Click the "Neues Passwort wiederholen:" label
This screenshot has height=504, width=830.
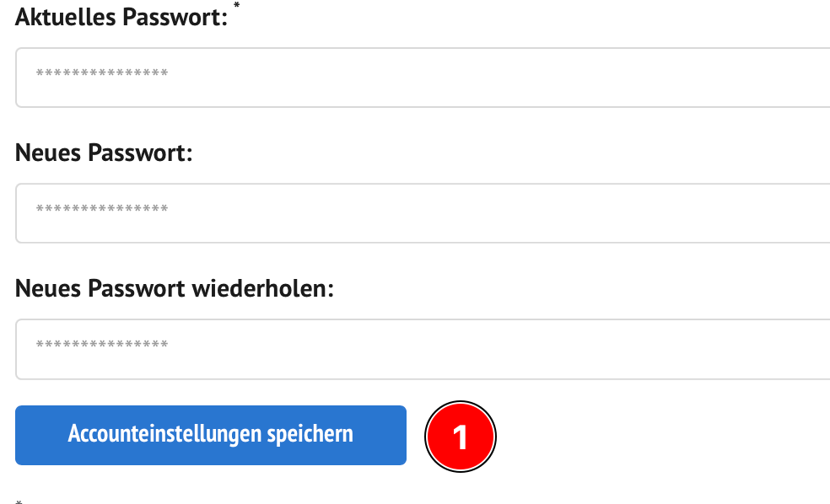pyautogui.click(x=175, y=289)
